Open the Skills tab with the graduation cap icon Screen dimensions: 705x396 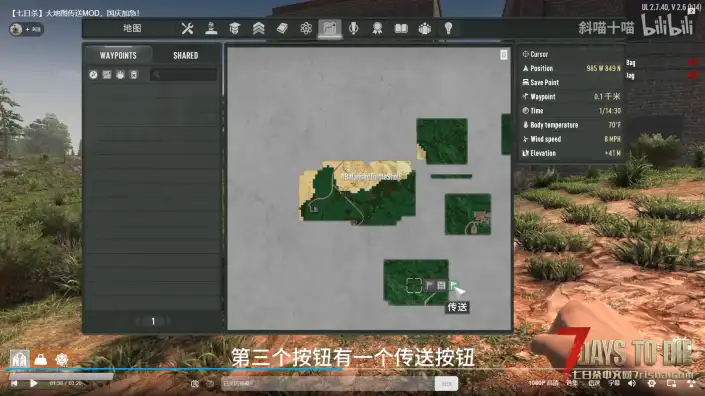(x=234, y=28)
